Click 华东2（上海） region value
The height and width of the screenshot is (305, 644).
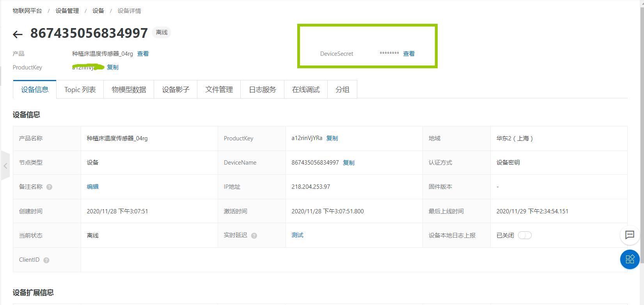coord(514,138)
